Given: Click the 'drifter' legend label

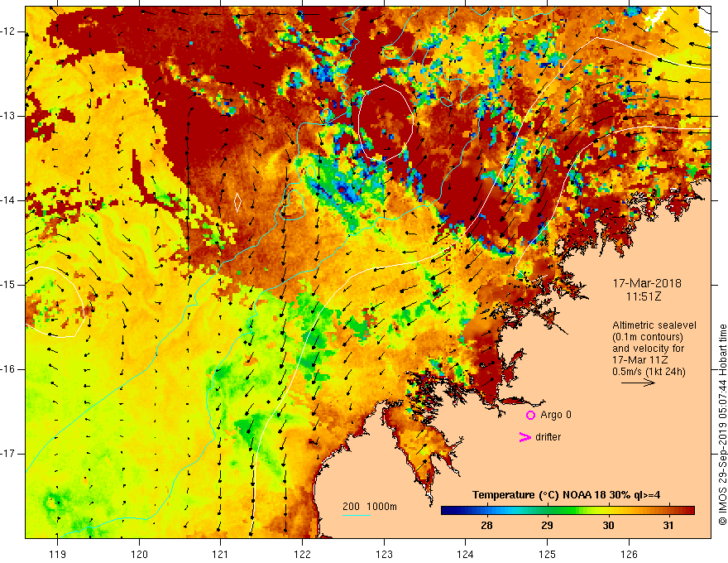Looking at the screenshot, I should coord(548,437).
